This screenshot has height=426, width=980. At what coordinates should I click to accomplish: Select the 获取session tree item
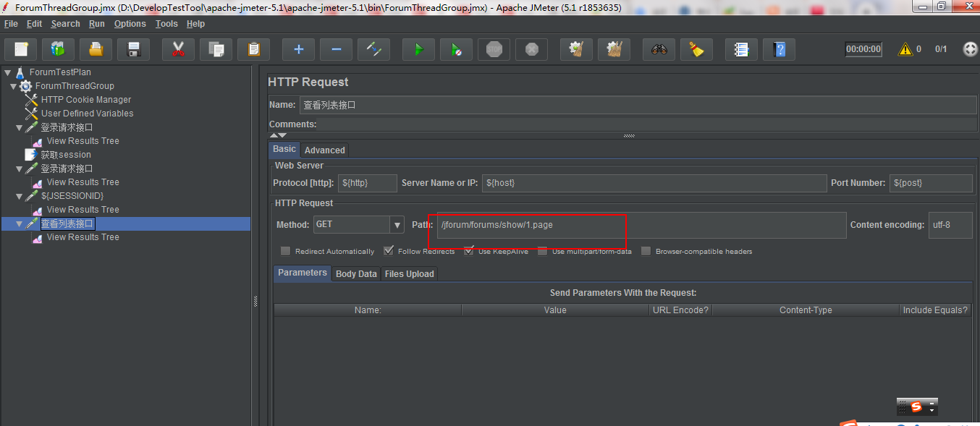pyautogui.click(x=66, y=155)
